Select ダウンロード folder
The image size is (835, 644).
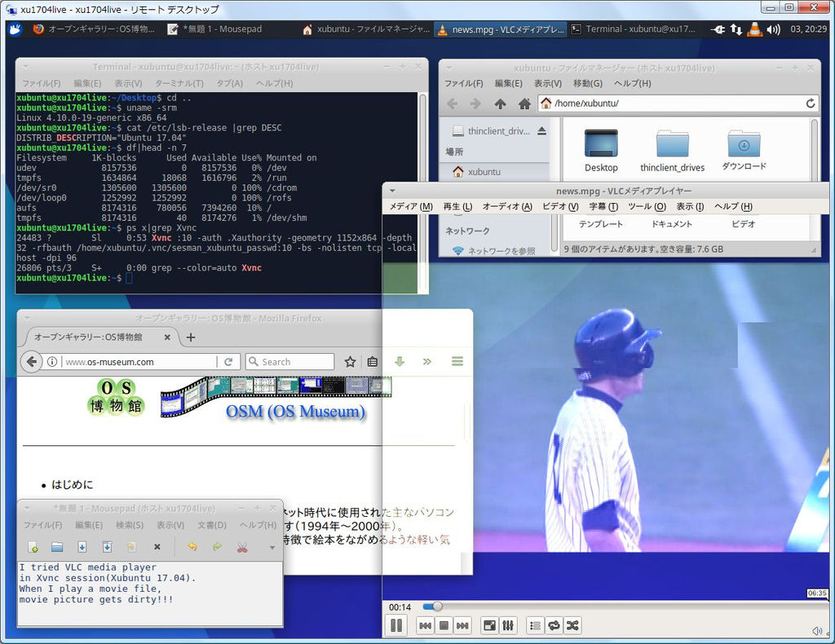(x=744, y=149)
